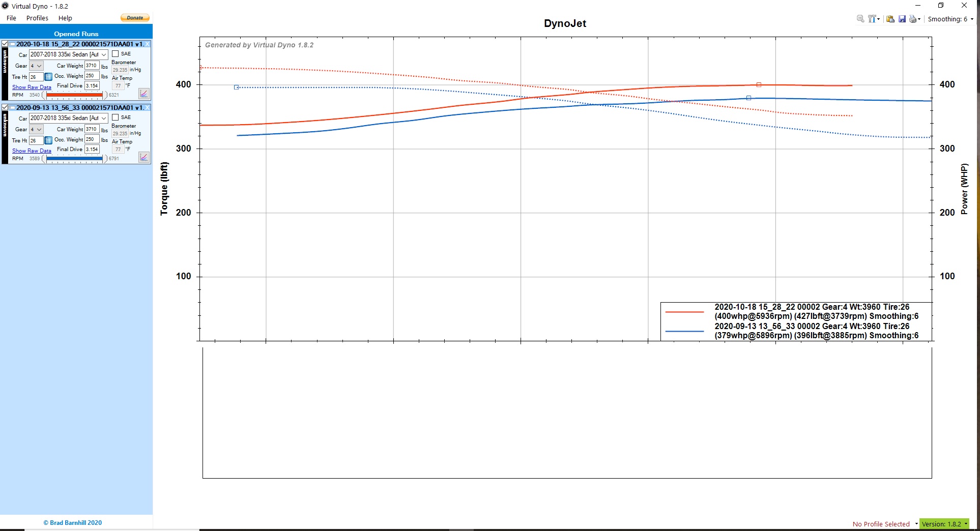Click the blue RPM range slider
The height and width of the screenshot is (531, 980).
[x=74, y=159]
